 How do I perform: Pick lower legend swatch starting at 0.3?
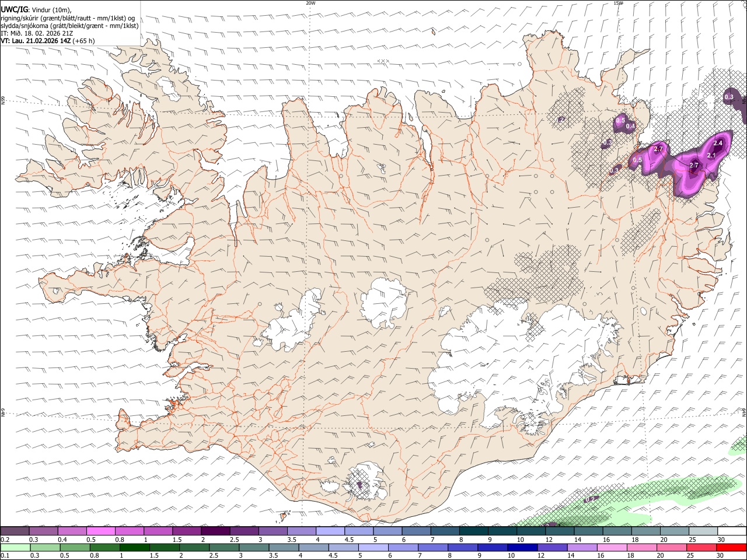pyautogui.click(x=44, y=547)
